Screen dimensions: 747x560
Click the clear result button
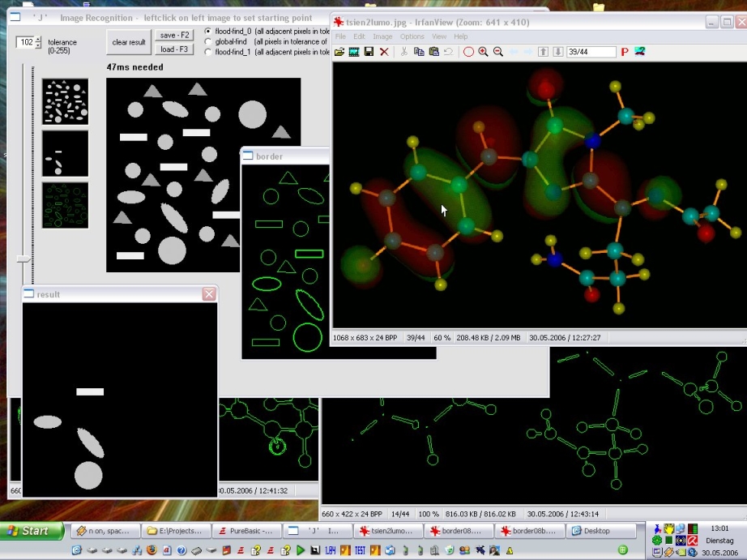pyautogui.click(x=129, y=42)
